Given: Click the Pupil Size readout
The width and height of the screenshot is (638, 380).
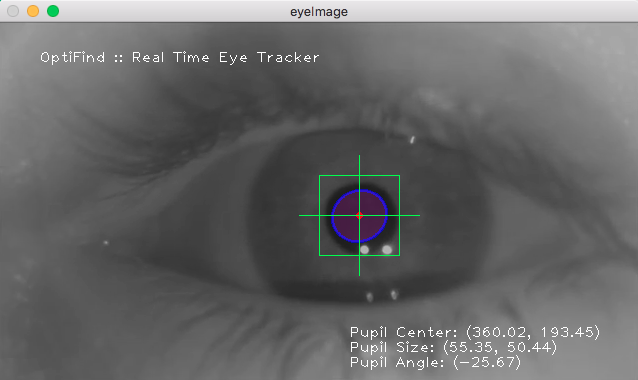Looking at the screenshot, I should click(x=453, y=347).
